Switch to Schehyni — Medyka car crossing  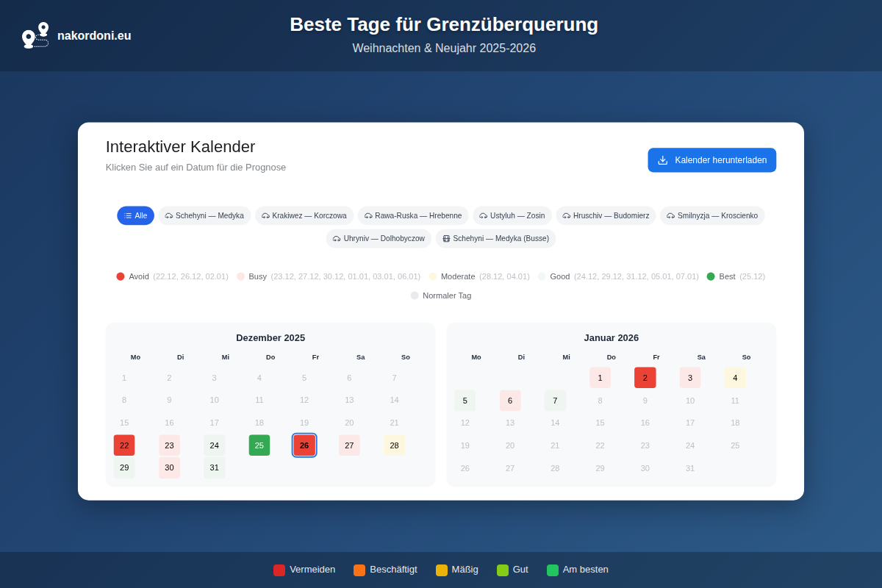click(204, 216)
